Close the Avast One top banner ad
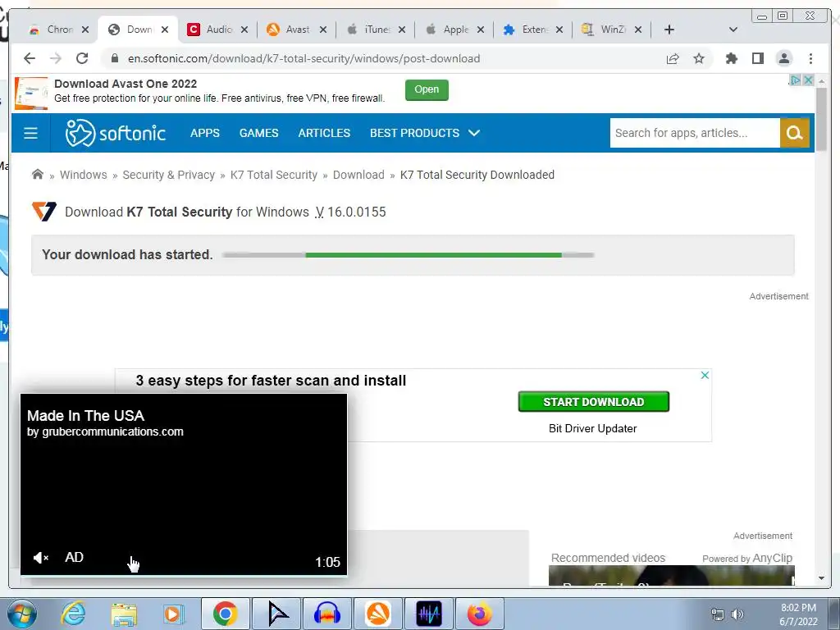This screenshot has height=630, width=840. coord(808,80)
